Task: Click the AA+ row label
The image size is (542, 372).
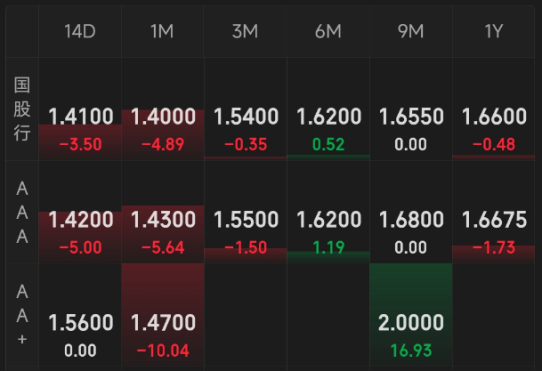Action: click(22, 315)
